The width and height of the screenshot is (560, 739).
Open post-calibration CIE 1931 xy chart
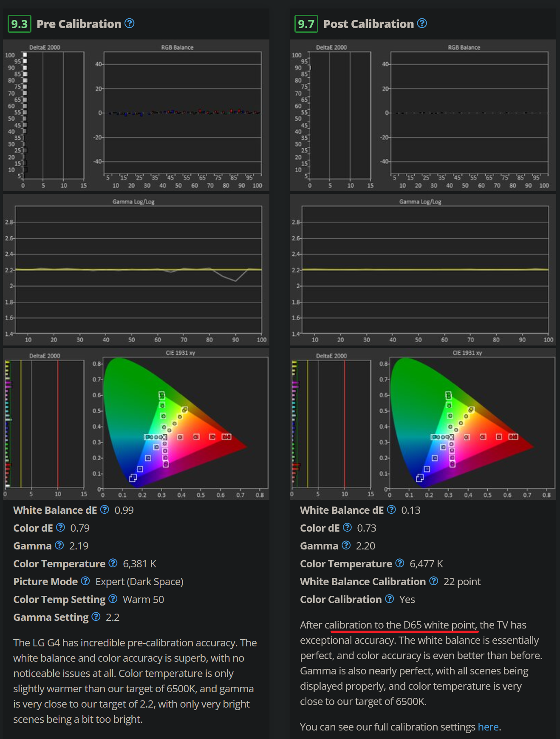(423, 424)
